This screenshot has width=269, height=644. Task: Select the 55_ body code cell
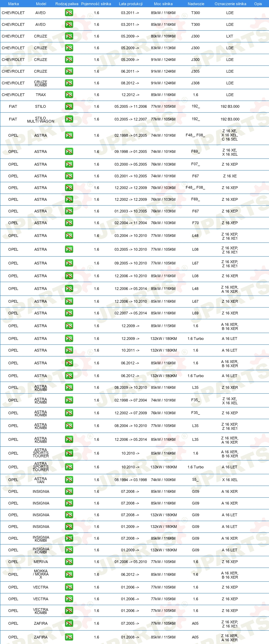[195, 480]
